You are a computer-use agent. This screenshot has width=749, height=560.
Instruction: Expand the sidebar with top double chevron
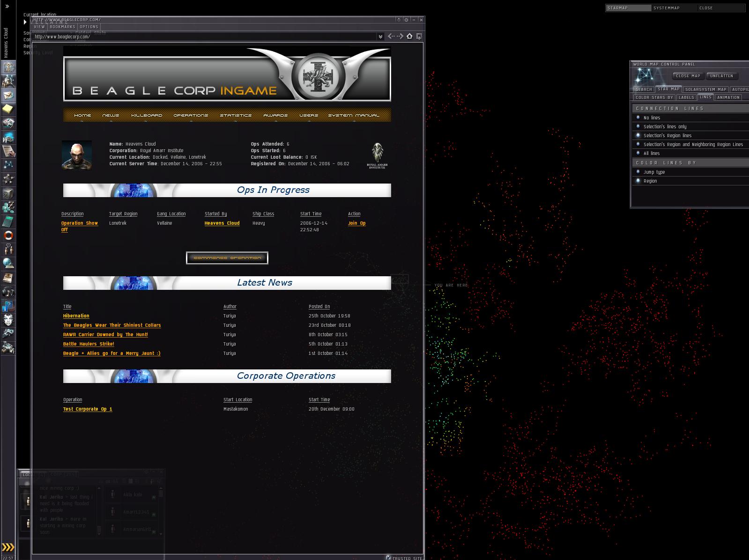coord(7,7)
